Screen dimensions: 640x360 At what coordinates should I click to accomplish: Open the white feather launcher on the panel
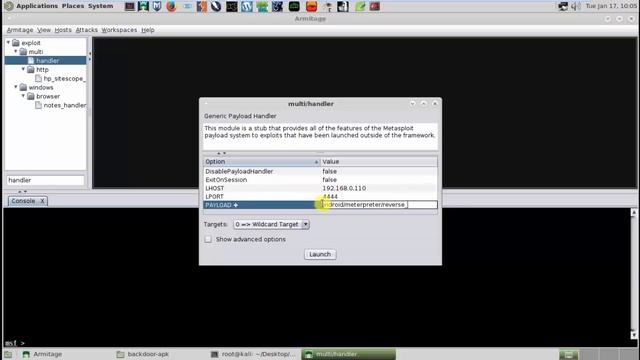pos(216,6)
